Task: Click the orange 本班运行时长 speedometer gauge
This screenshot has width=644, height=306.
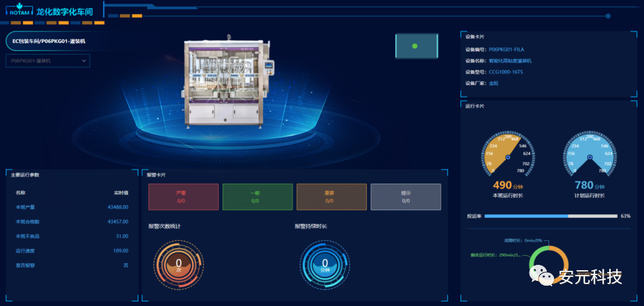Action: coord(507,156)
